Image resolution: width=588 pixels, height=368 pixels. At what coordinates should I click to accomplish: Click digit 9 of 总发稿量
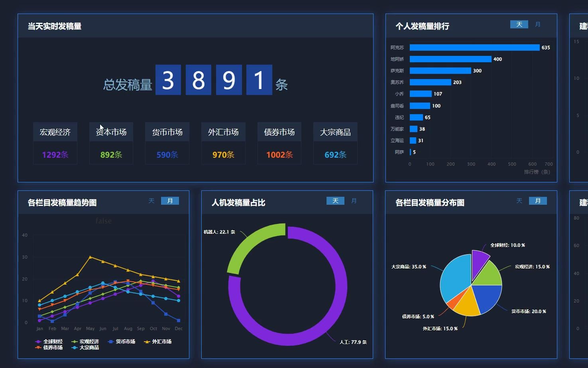coord(229,80)
